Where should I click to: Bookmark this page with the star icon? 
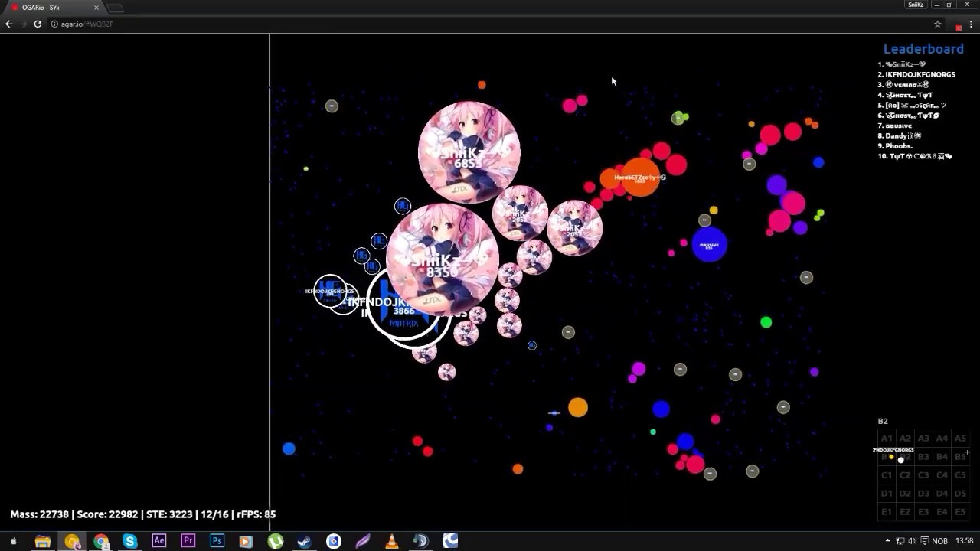pyautogui.click(x=937, y=24)
